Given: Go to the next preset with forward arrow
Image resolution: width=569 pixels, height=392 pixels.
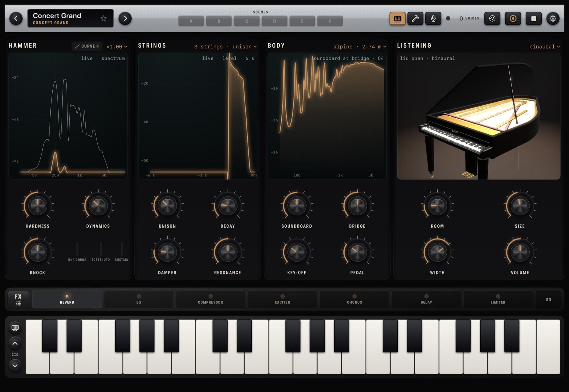Looking at the screenshot, I should (x=125, y=18).
